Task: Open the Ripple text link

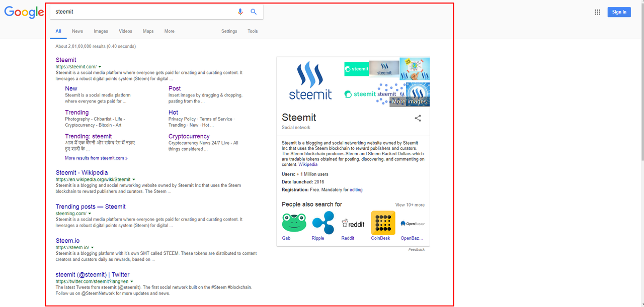Action: click(x=318, y=238)
